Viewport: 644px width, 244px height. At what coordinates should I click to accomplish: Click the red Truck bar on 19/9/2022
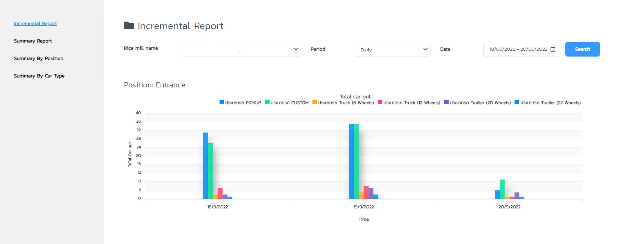366,192
